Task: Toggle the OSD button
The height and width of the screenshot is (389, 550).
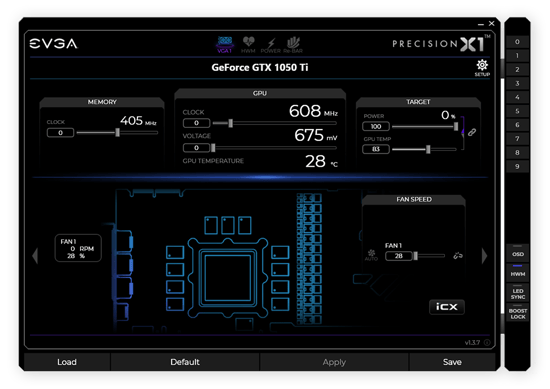Action: click(x=517, y=254)
